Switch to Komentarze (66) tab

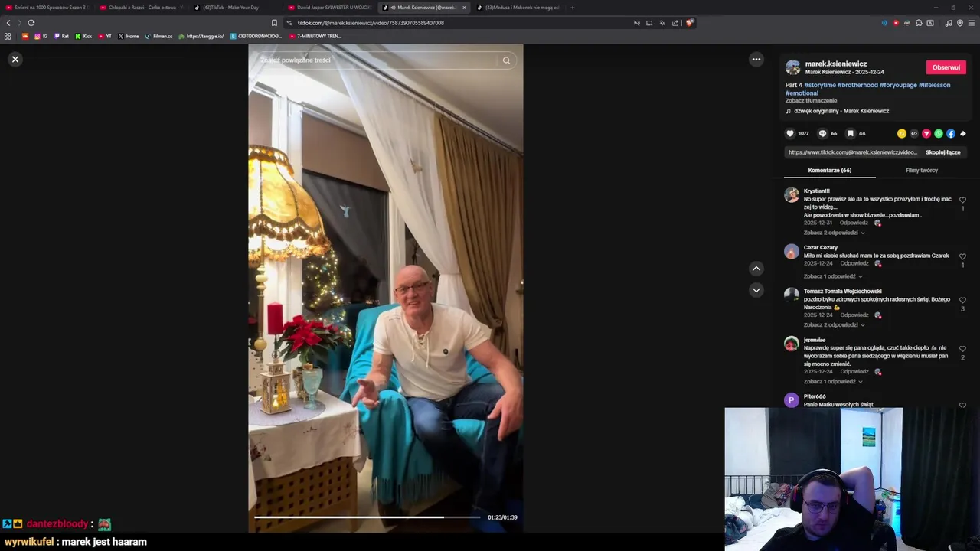(x=829, y=170)
